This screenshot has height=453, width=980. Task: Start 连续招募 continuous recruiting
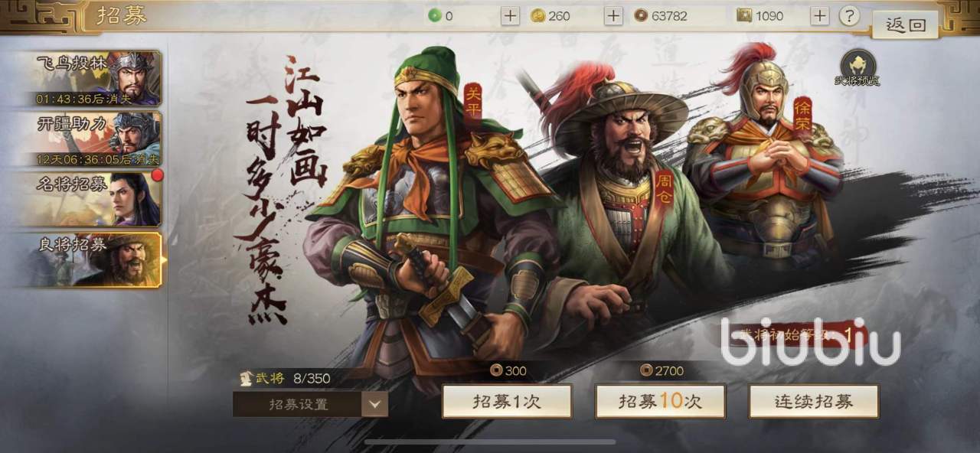814,401
